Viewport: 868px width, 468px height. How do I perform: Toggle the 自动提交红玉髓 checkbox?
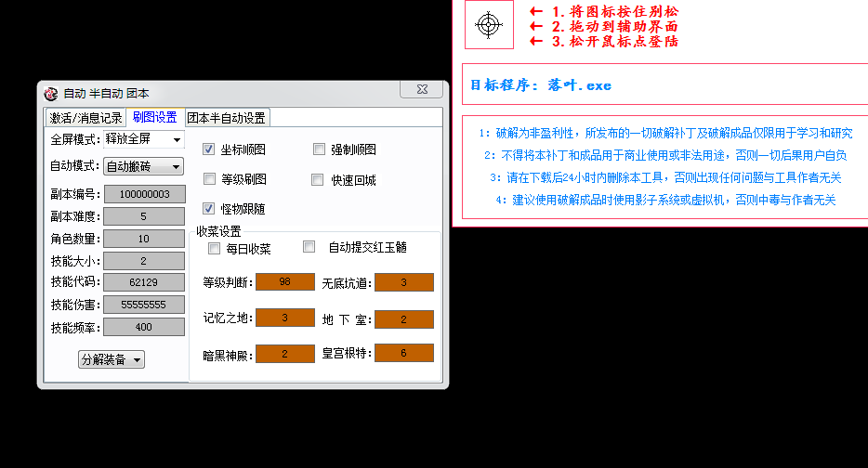coord(309,247)
